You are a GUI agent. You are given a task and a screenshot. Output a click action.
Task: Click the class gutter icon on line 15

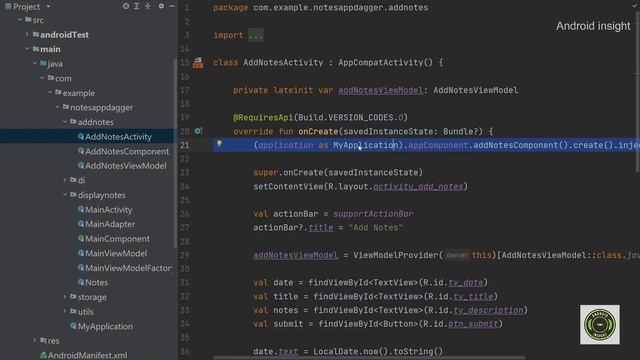coord(198,62)
